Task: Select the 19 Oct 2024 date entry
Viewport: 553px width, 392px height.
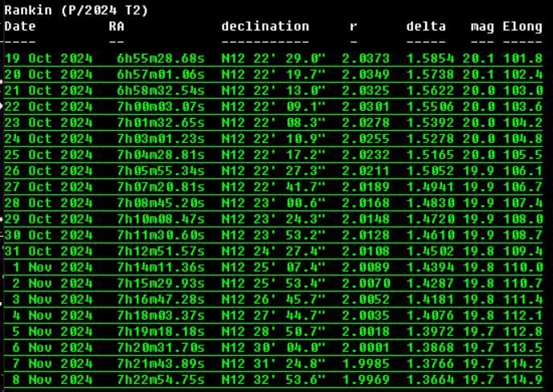Action: click(48, 59)
